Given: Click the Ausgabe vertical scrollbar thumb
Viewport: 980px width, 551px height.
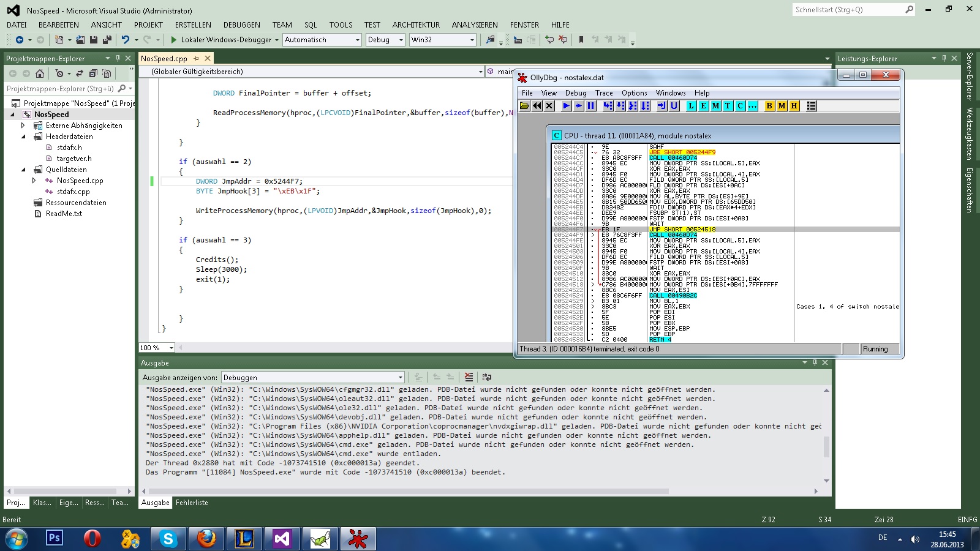Looking at the screenshot, I should (x=826, y=447).
